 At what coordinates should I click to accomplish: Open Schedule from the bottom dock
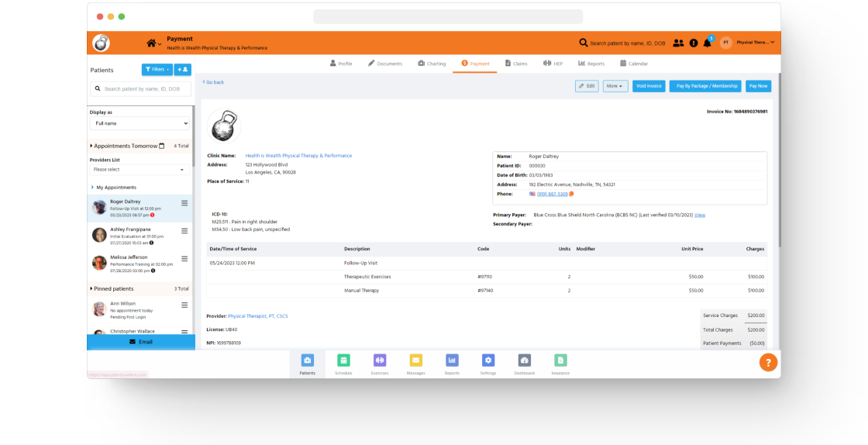click(343, 363)
